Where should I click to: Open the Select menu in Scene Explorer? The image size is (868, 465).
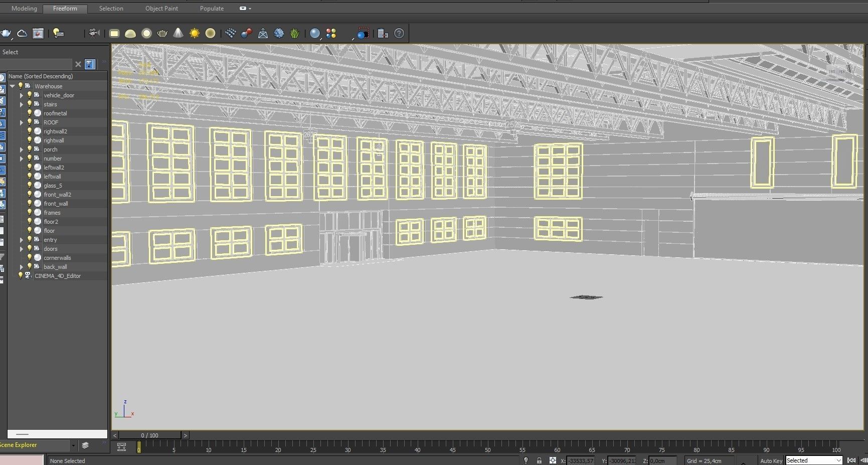[x=10, y=52]
